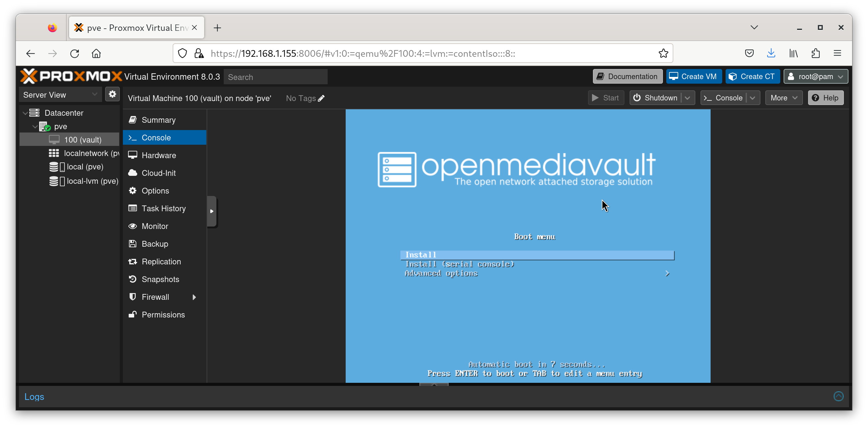Click the Help button
868x428 pixels.
click(x=826, y=98)
